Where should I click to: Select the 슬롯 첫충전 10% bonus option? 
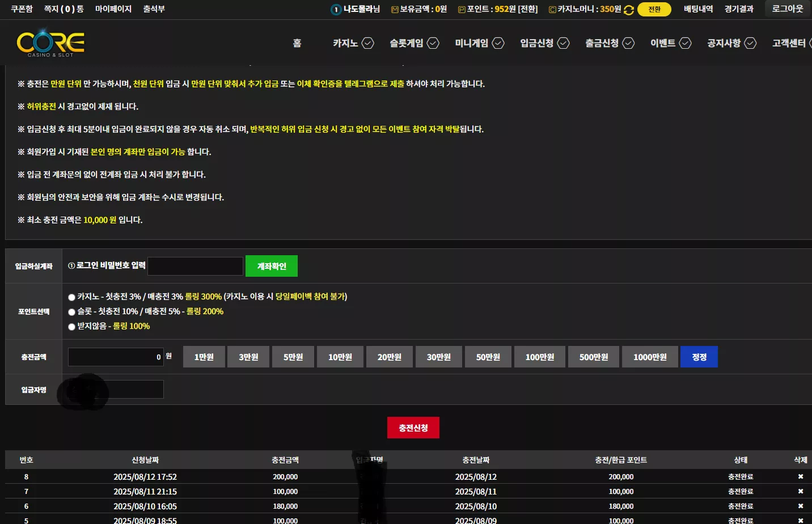(x=71, y=312)
